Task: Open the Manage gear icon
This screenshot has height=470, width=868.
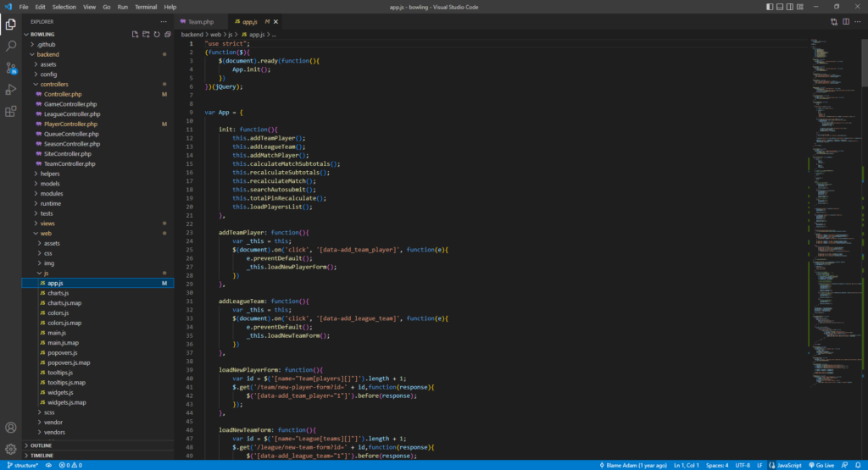Action: 10,449
